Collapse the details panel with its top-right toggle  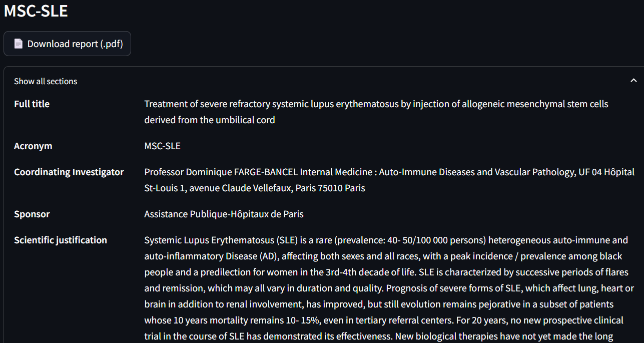click(x=633, y=80)
